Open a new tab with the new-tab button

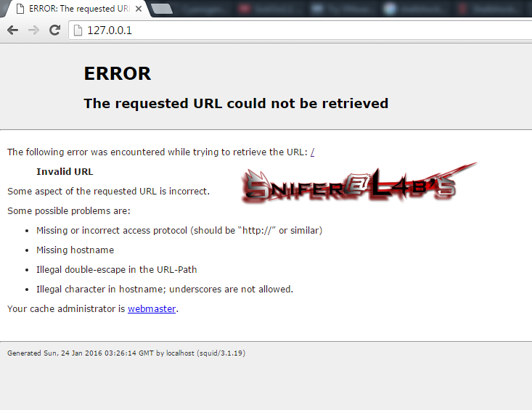[x=162, y=9]
